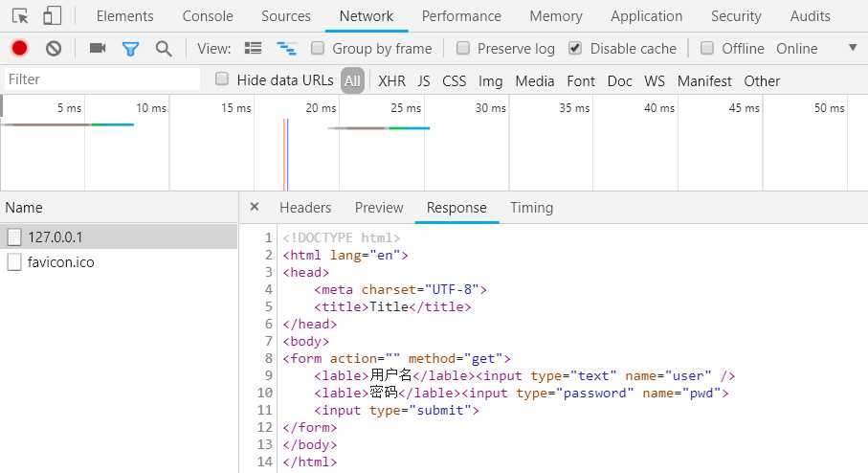The width and height of the screenshot is (868, 473).
Task: Select the favicon.ico request
Action: click(x=61, y=262)
